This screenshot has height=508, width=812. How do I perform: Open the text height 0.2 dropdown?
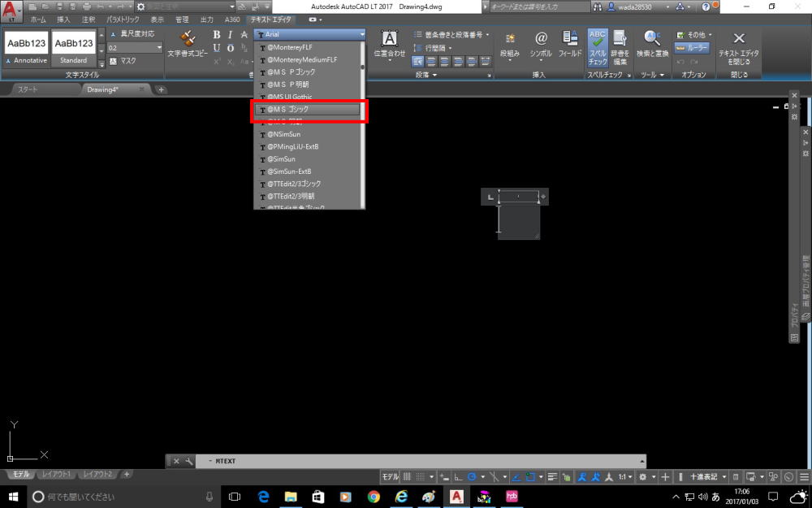pyautogui.click(x=159, y=48)
